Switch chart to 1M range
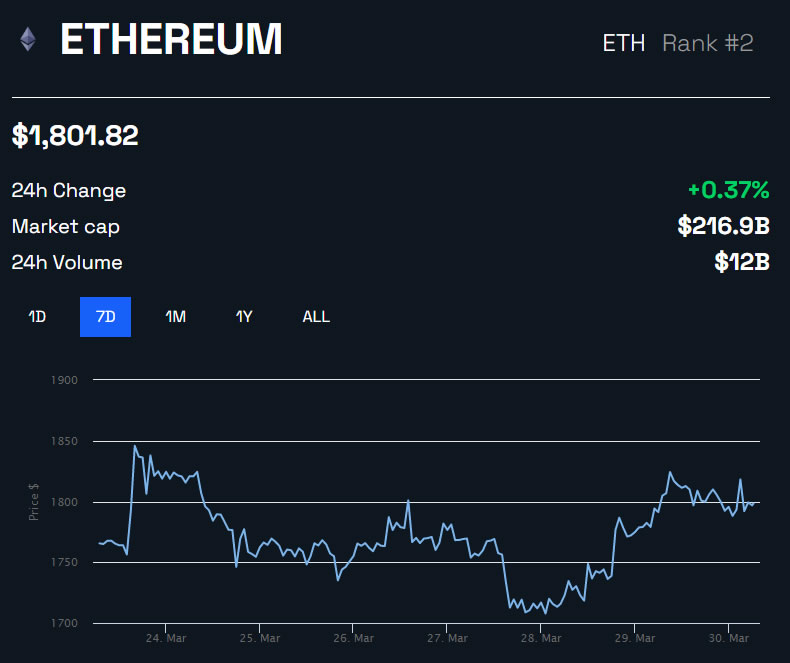The image size is (790, 663). tap(175, 317)
